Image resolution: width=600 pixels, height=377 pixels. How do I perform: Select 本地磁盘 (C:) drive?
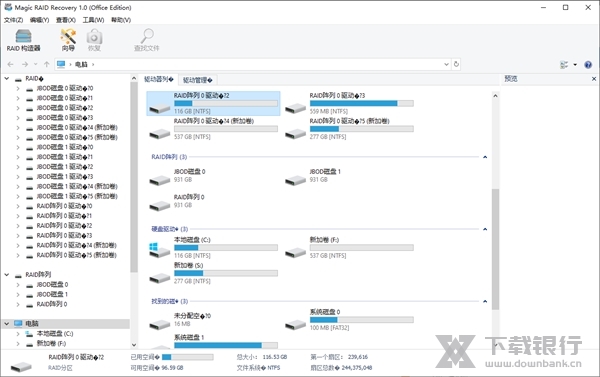click(213, 248)
